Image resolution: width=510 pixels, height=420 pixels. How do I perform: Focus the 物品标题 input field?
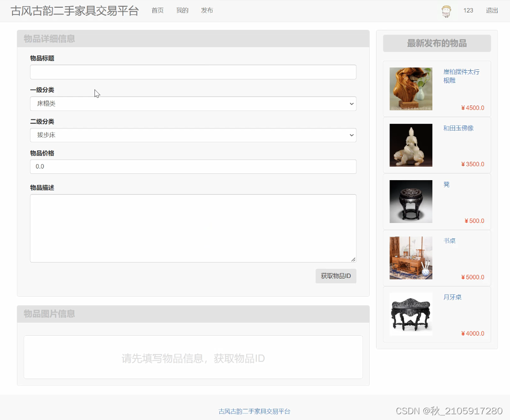193,72
